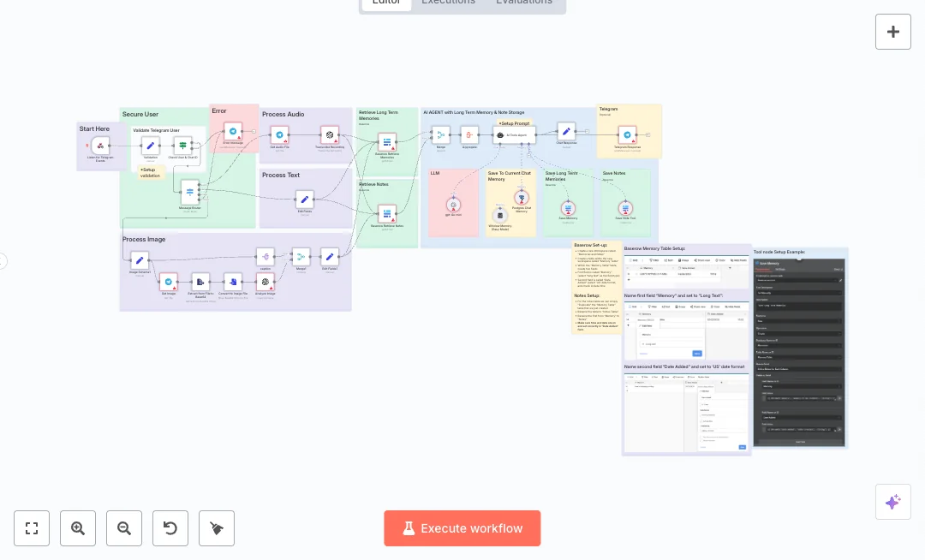This screenshot has height=560, width=925.
Task: Click the AI Tools Agent node
Action: pyautogui.click(x=515, y=134)
